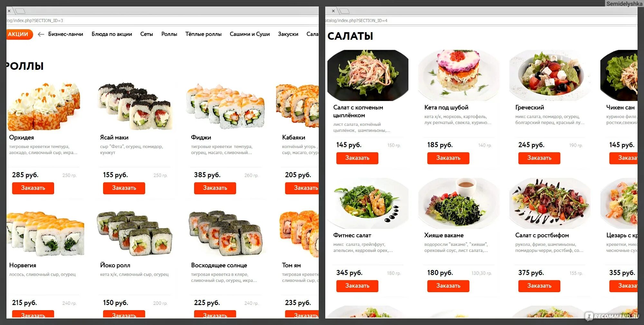Click the left window address bar URL
644x325 pixels.
point(35,21)
